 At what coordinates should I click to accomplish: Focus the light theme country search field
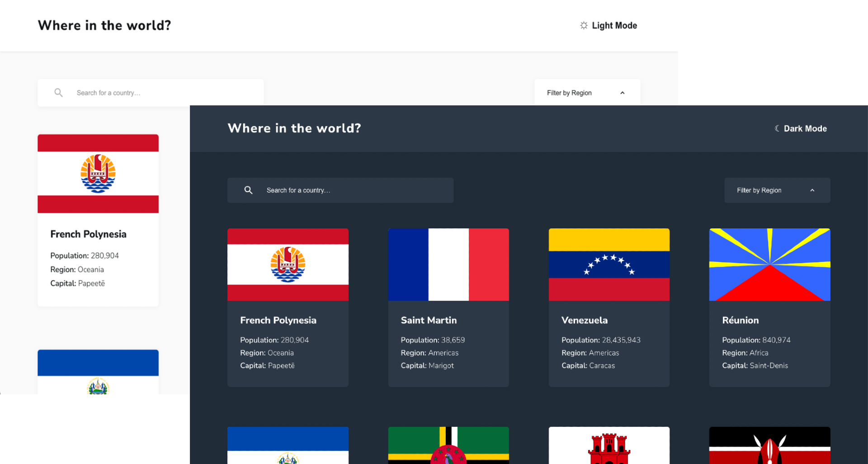(151, 93)
